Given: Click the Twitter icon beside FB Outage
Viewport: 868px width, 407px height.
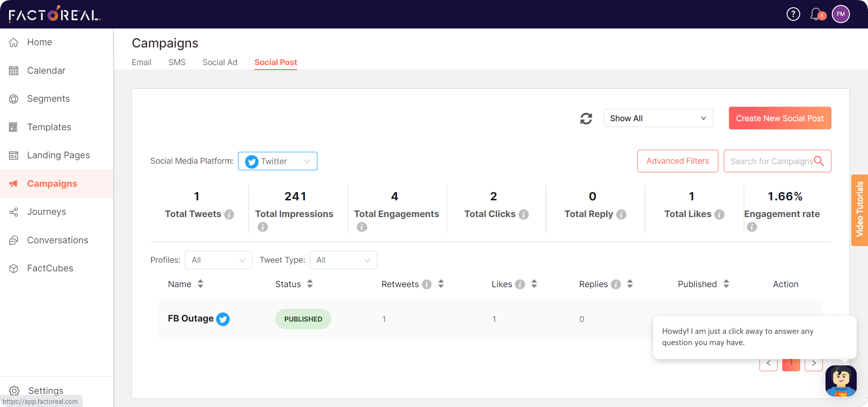Looking at the screenshot, I should [223, 319].
